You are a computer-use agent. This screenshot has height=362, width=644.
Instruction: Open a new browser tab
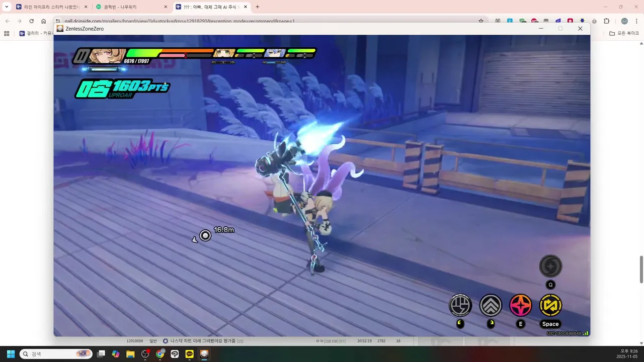[258, 7]
